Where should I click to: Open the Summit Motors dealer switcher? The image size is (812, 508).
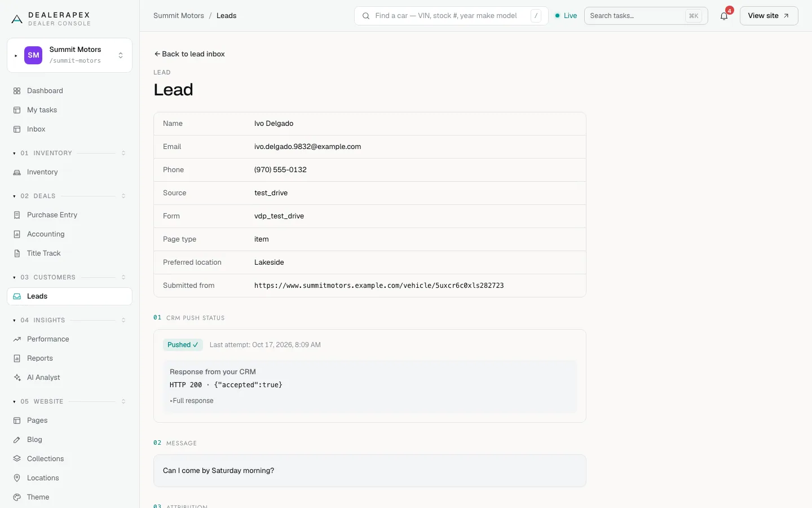tap(69, 55)
